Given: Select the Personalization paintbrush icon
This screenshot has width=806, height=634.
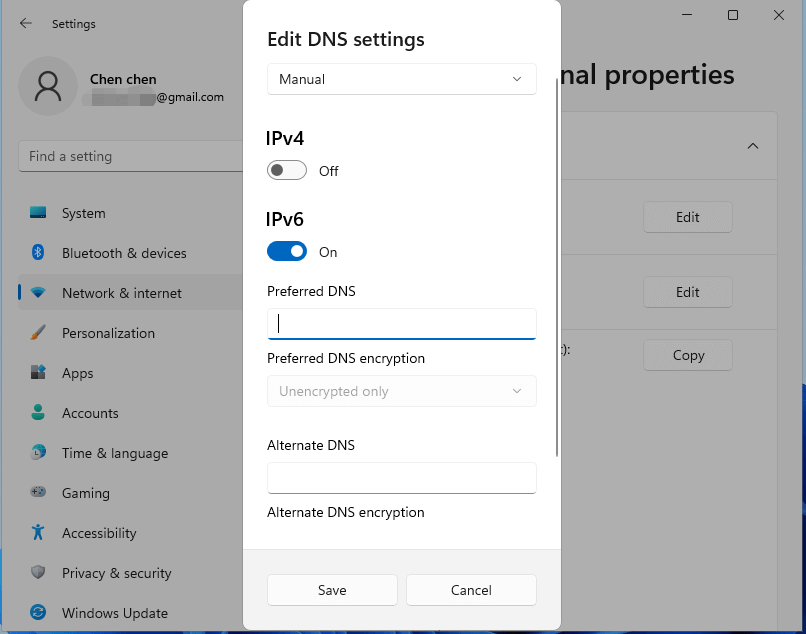Looking at the screenshot, I should [38, 333].
